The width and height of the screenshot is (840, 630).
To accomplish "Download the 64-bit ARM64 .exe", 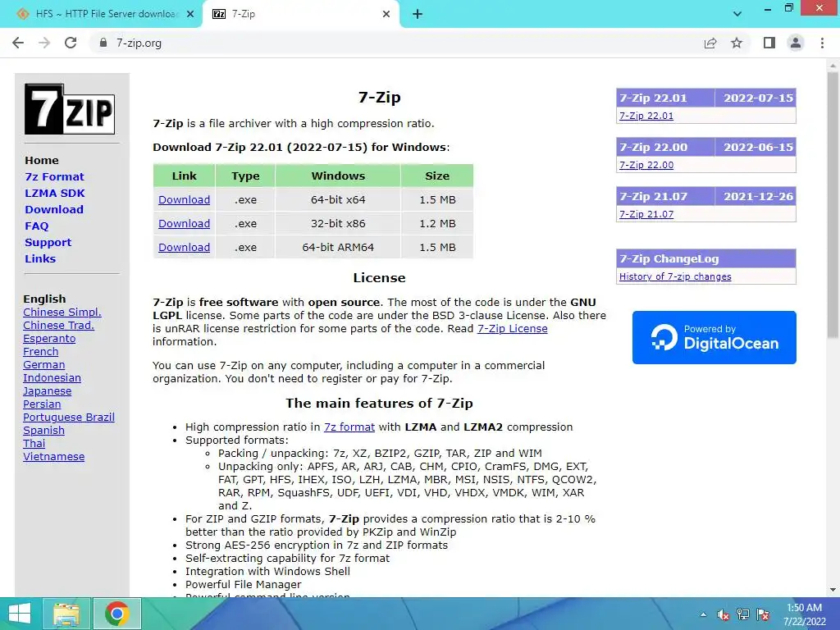I will [185, 248].
